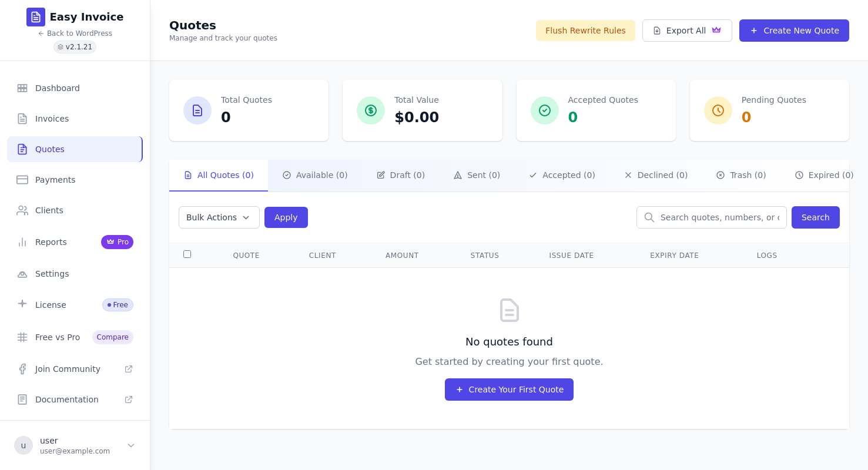Go to the Expired (0) tab
This screenshot has height=470, width=868.
824,175
